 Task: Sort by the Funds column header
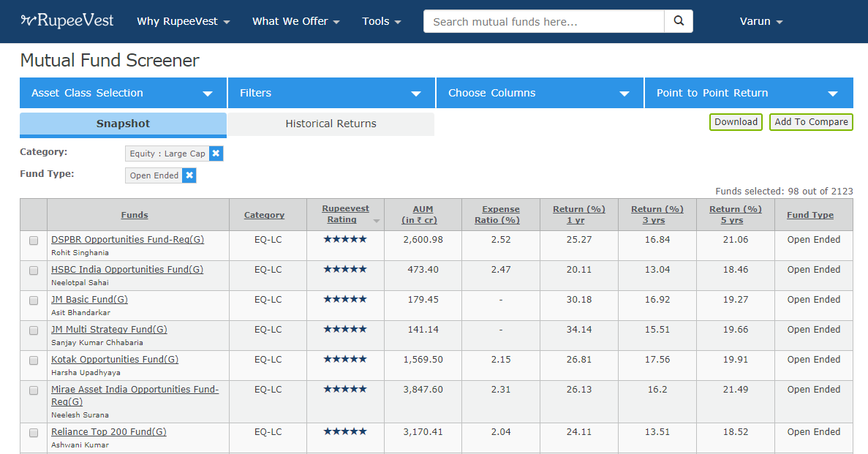click(135, 215)
